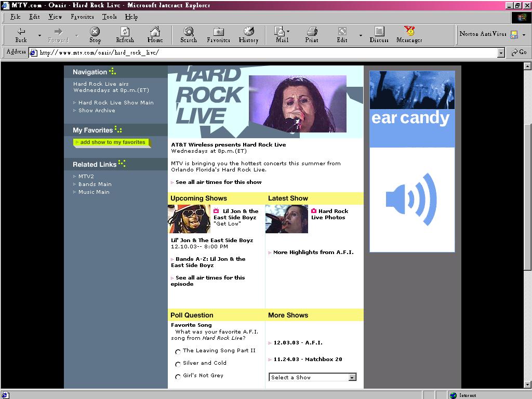Screen dimensions: 532x399
Task: Click the page scrollbar up arrow
Action: (527, 66)
